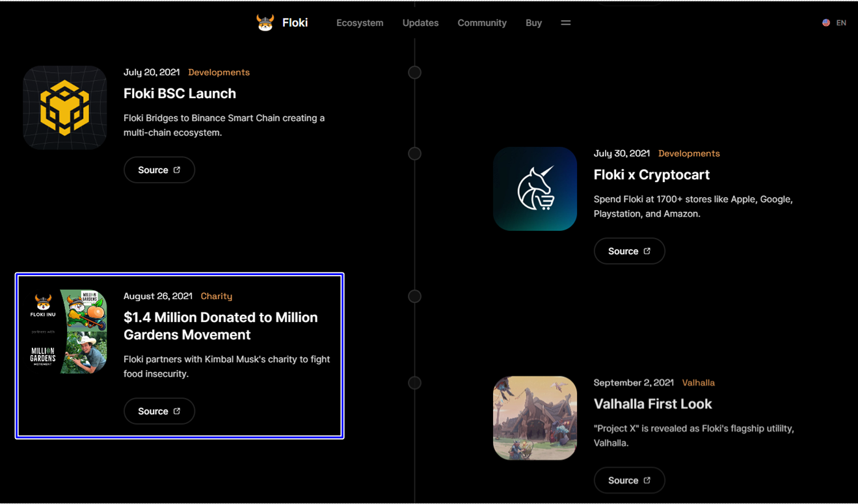Open Source for Floki BSC Launch
858x504 pixels.
click(159, 170)
